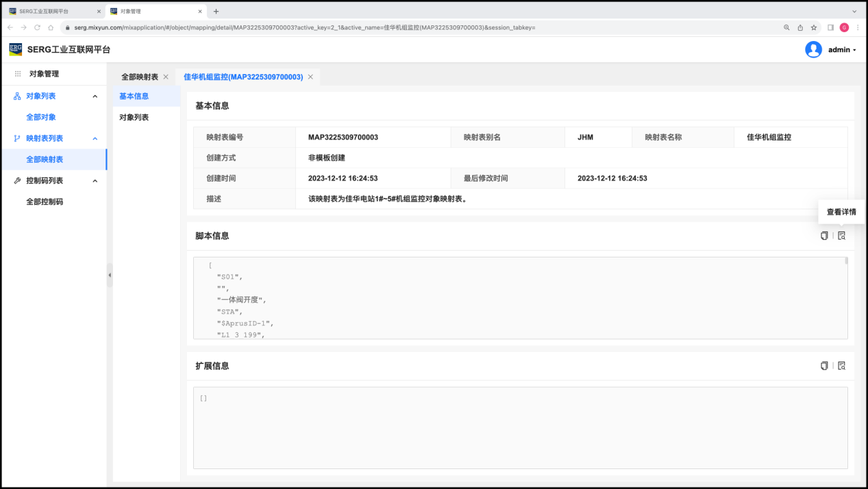
Task: Open extended info view details icon
Action: point(842,366)
